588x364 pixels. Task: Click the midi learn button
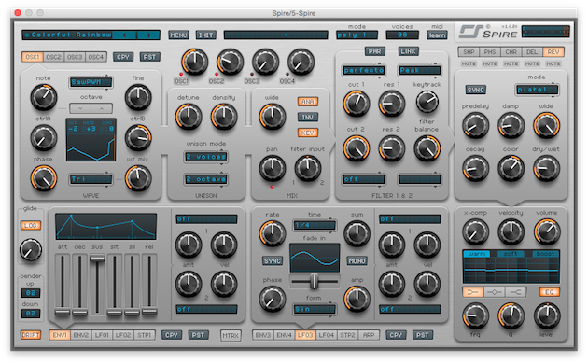pos(437,35)
